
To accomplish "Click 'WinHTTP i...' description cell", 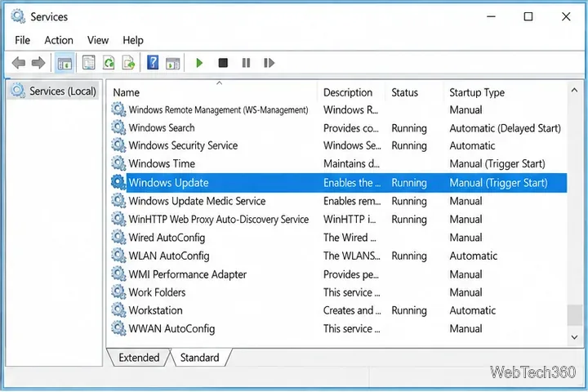I will 350,219.
